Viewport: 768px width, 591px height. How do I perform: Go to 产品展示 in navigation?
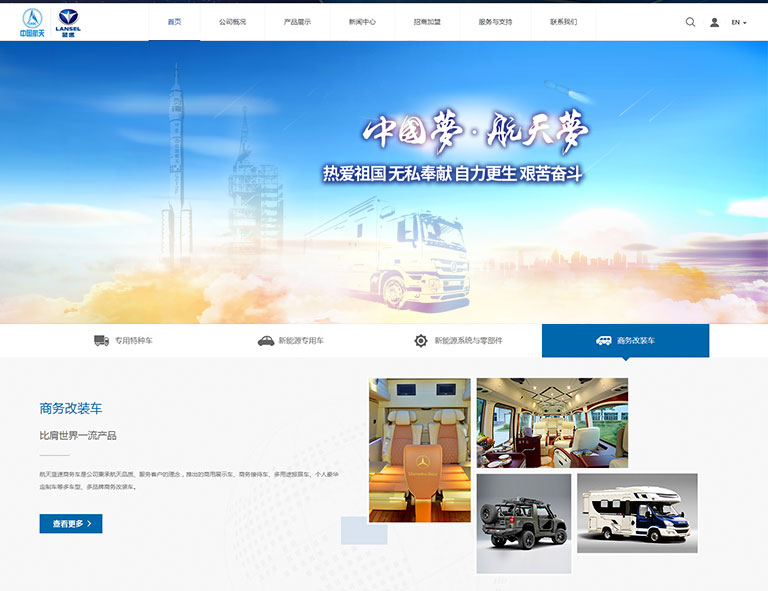pyautogui.click(x=297, y=22)
